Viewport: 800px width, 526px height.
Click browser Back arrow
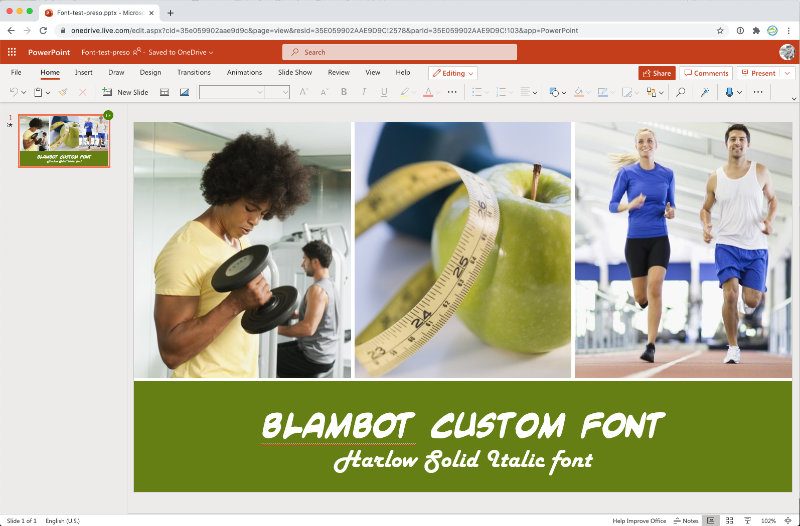click(11, 31)
